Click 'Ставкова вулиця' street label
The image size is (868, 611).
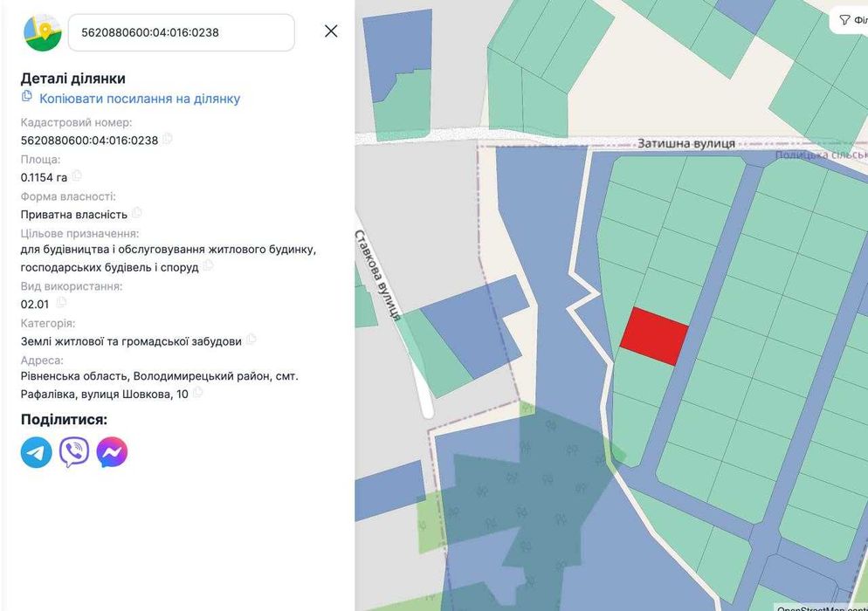coord(377,275)
